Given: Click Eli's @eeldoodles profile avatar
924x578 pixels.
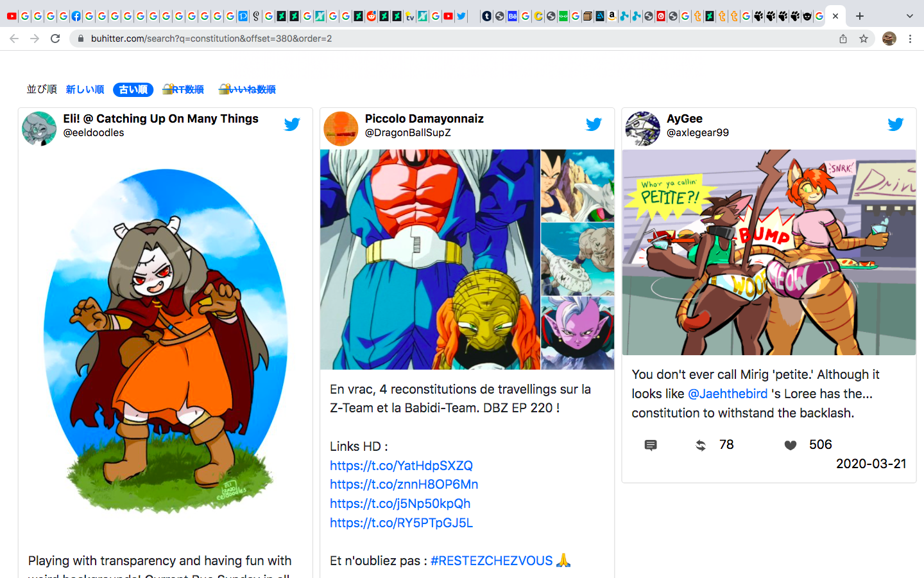Looking at the screenshot, I should pyautogui.click(x=39, y=128).
